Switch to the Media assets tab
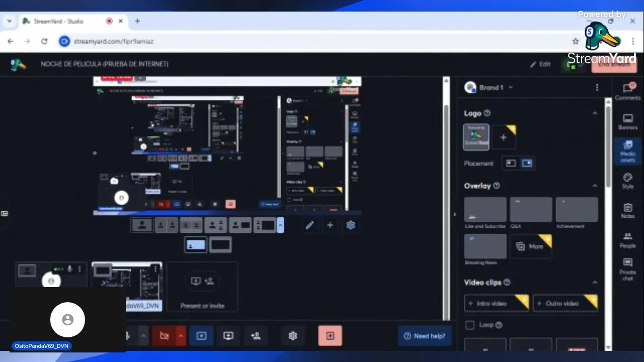 (x=627, y=151)
